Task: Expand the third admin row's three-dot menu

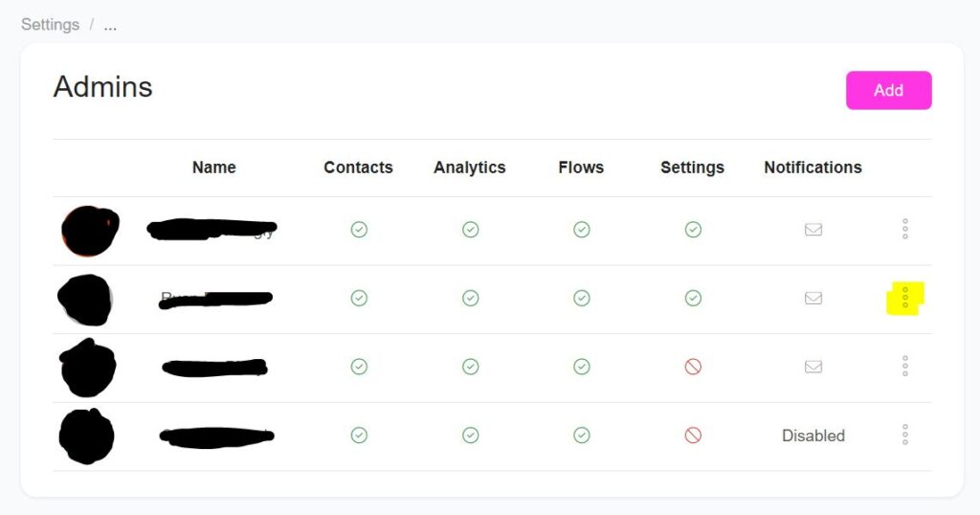Action: point(904,366)
